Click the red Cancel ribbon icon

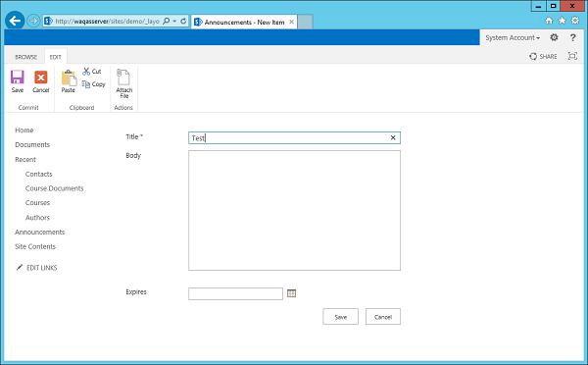coord(41,78)
